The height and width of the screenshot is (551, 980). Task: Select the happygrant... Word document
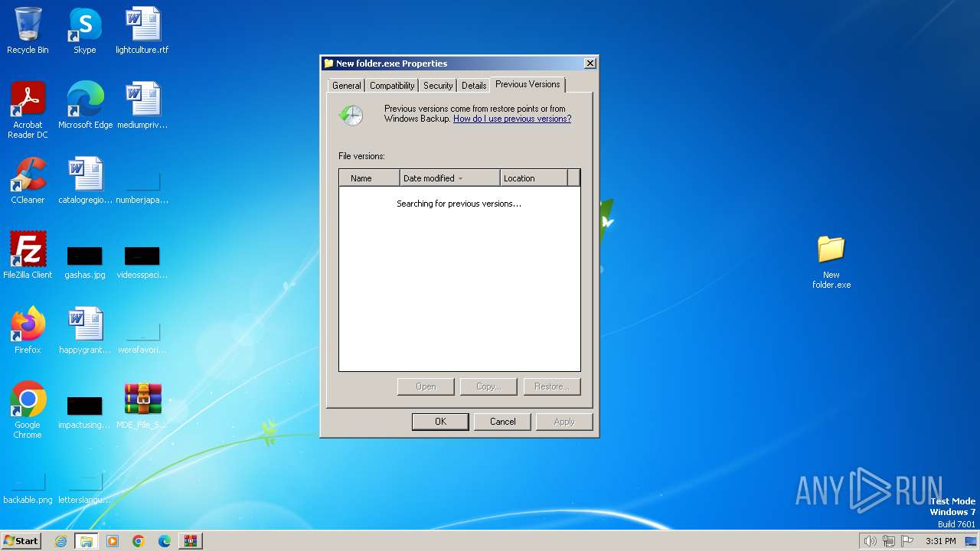(85, 331)
